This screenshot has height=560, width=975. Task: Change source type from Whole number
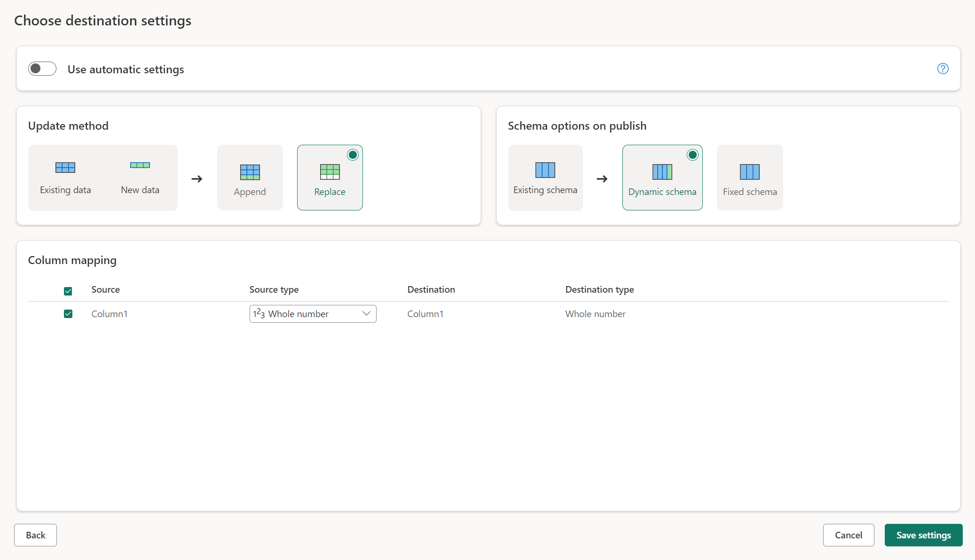coord(311,313)
